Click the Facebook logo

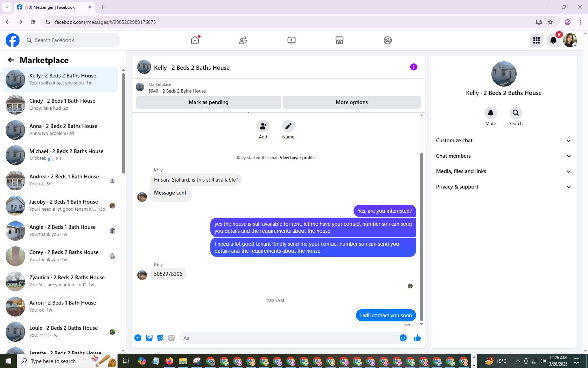click(x=13, y=40)
